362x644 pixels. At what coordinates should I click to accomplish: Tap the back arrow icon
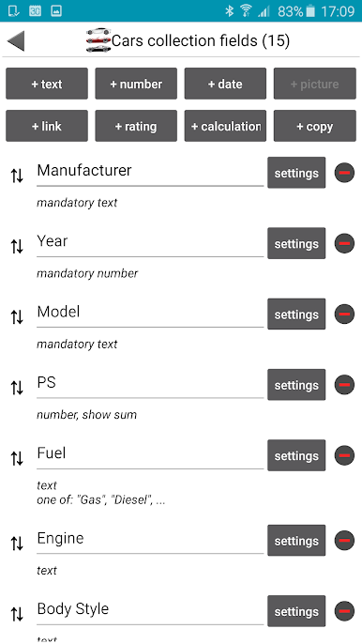(x=16, y=41)
